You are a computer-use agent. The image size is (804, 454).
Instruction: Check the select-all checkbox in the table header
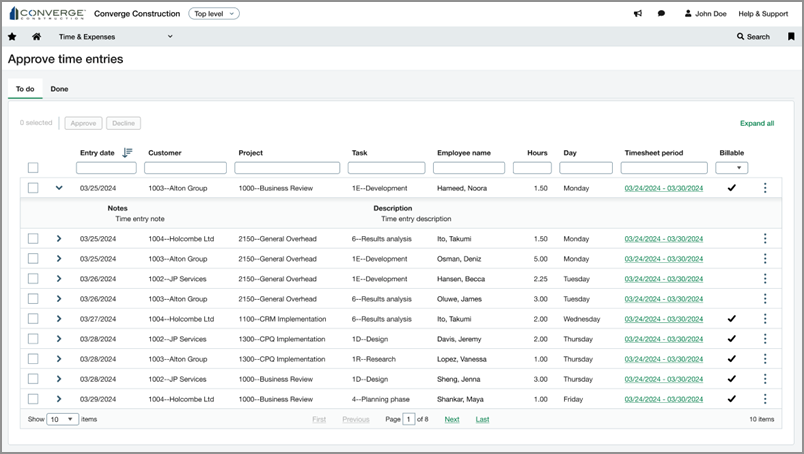click(x=33, y=168)
